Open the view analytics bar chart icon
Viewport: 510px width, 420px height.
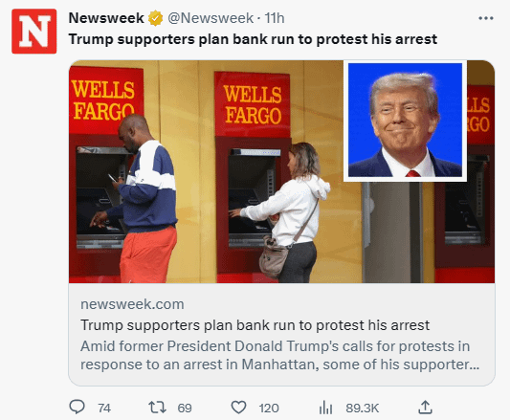pos(325,408)
